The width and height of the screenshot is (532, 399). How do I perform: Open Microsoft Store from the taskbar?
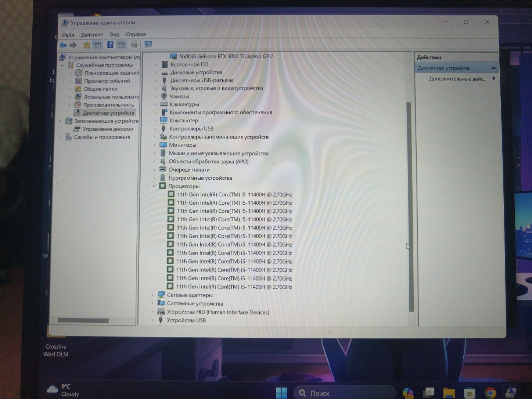[469, 393]
